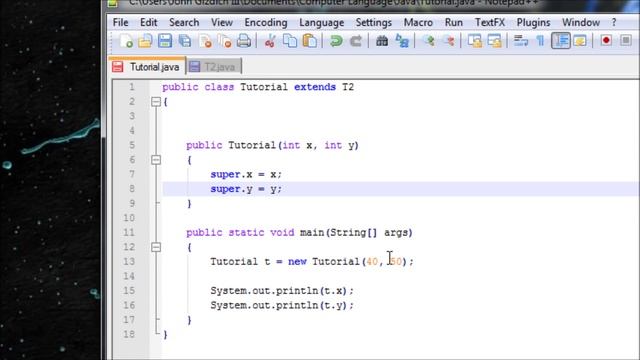Screen dimensions: 640x360
Task: Undo last edit with green arrow
Action: [x=336, y=41]
